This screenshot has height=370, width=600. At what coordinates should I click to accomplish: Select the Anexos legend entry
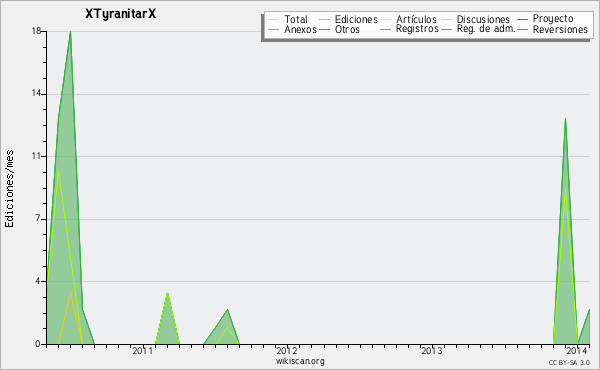[300, 29]
